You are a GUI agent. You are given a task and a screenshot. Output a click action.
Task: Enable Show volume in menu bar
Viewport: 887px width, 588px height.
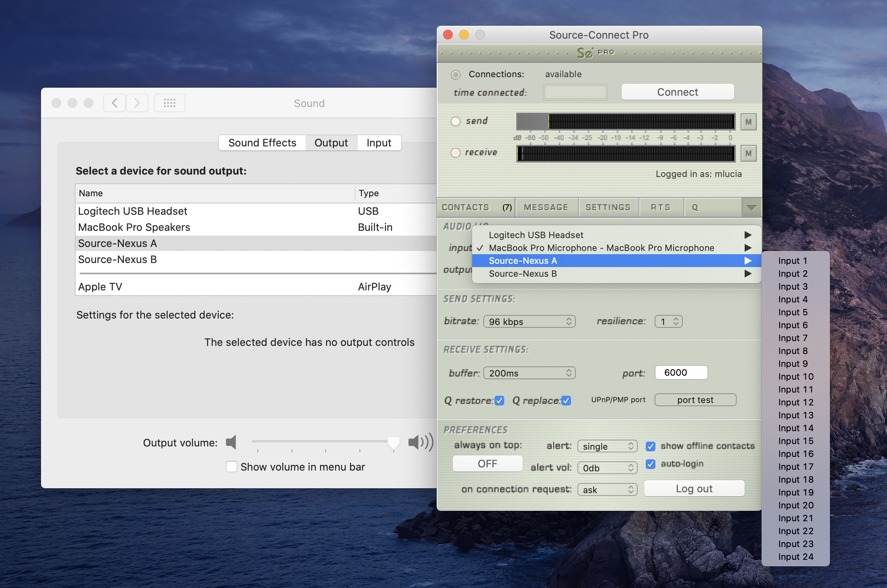coord(232,467)
